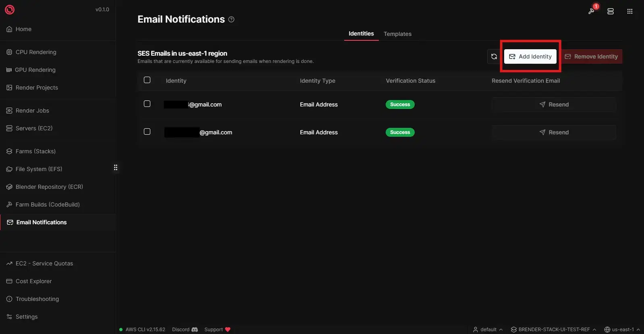Open the Discord link in status bar

pyautogui.click(x=185, y=330)
